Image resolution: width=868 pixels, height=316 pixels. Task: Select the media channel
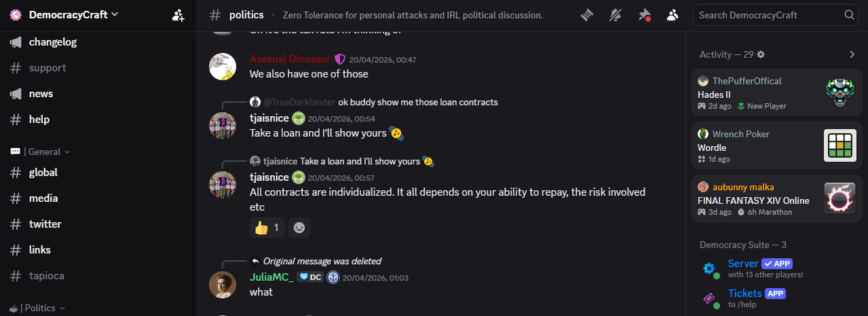pos(43,198)
